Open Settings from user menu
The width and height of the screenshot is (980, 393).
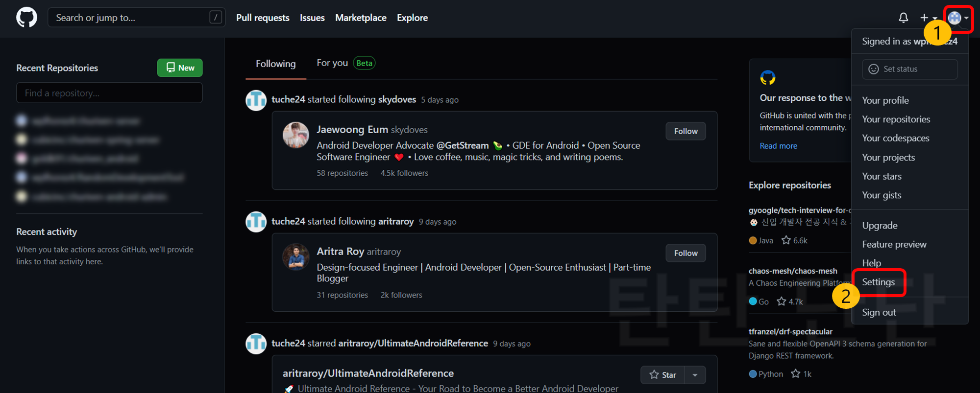[x=878, y=282]
